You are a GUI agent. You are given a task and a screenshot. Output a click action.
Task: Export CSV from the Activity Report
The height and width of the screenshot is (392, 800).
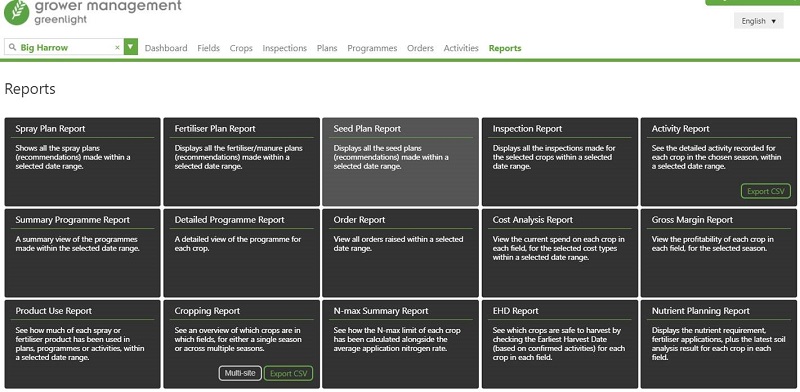(766, 191)
